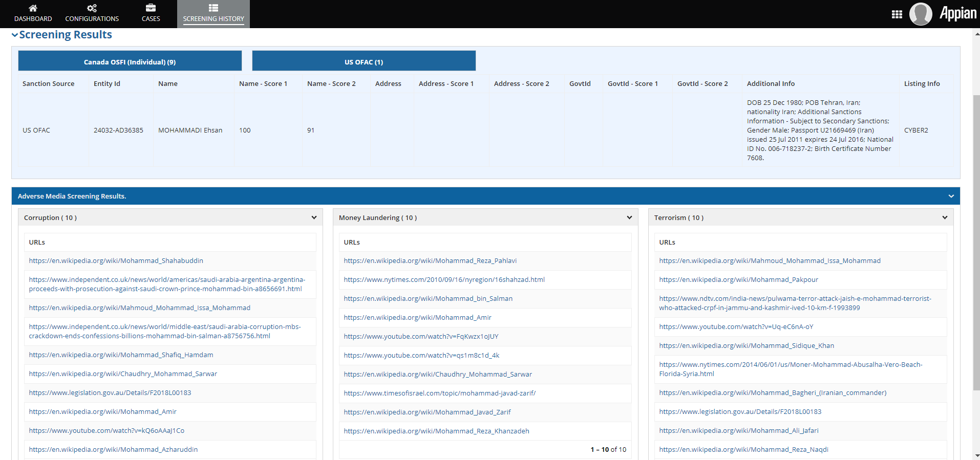Open Mohammad_Javad_Zarif Wikipedia link
Viewport: 980px width, 460px height.
(427, 412)
